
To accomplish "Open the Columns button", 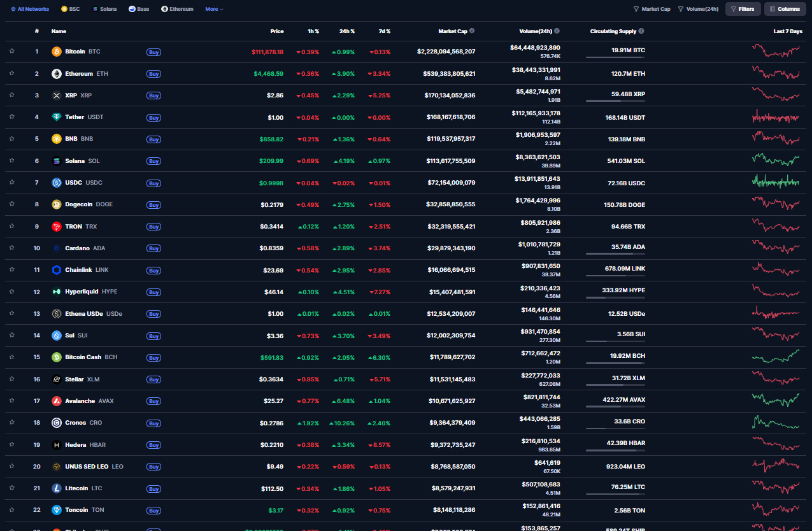I will point(785,9).
